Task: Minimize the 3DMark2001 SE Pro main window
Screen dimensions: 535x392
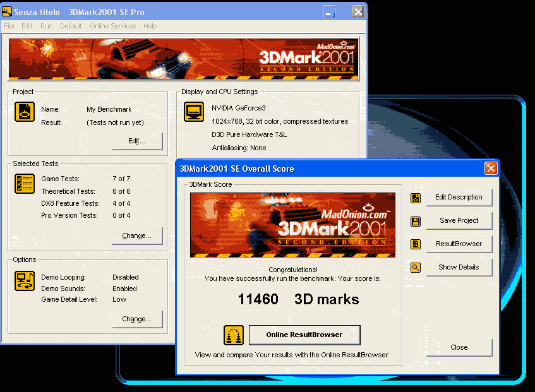Action: click(x=329, y=12)
